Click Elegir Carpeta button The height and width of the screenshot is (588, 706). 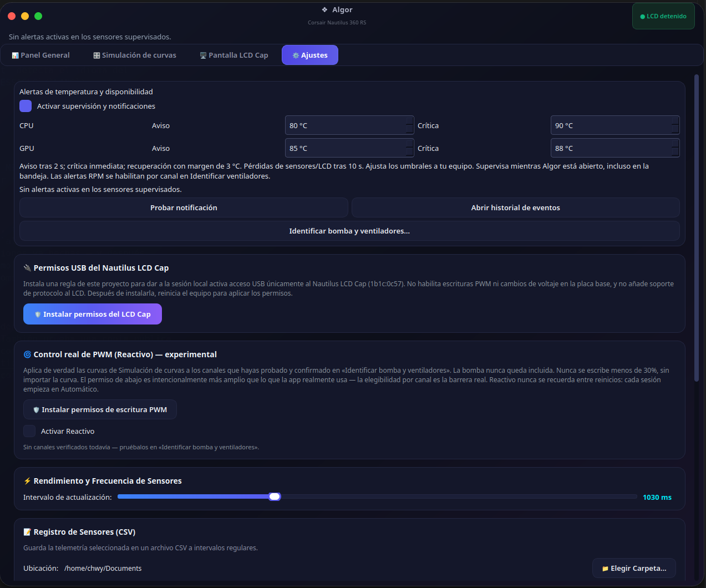(634, 568)
